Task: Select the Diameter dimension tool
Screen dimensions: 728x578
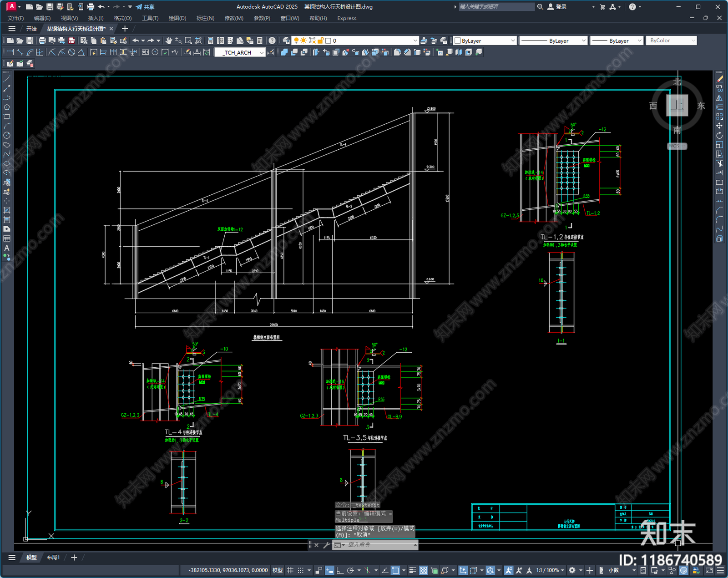Action: click(71, 52)
